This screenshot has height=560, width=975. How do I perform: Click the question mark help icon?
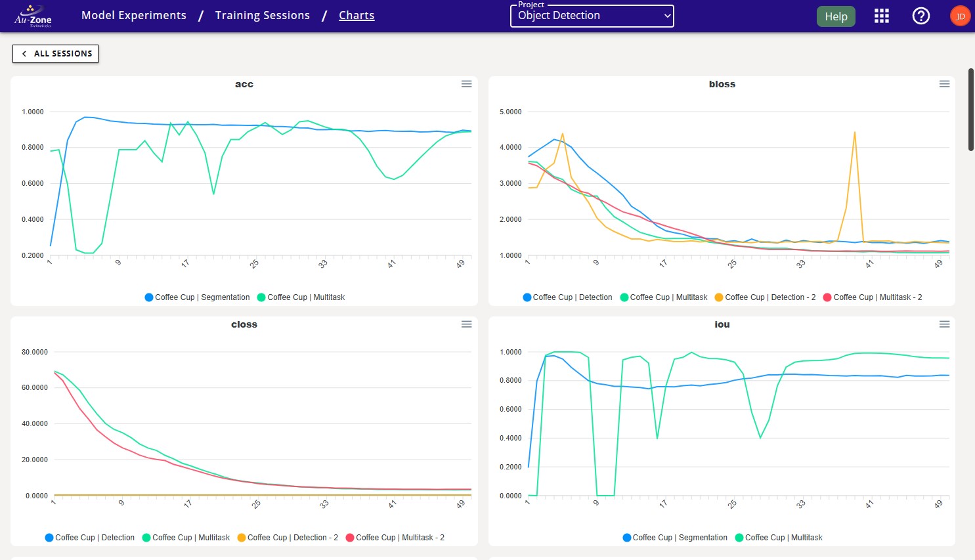pyautogui.click(x=921, y=16)
